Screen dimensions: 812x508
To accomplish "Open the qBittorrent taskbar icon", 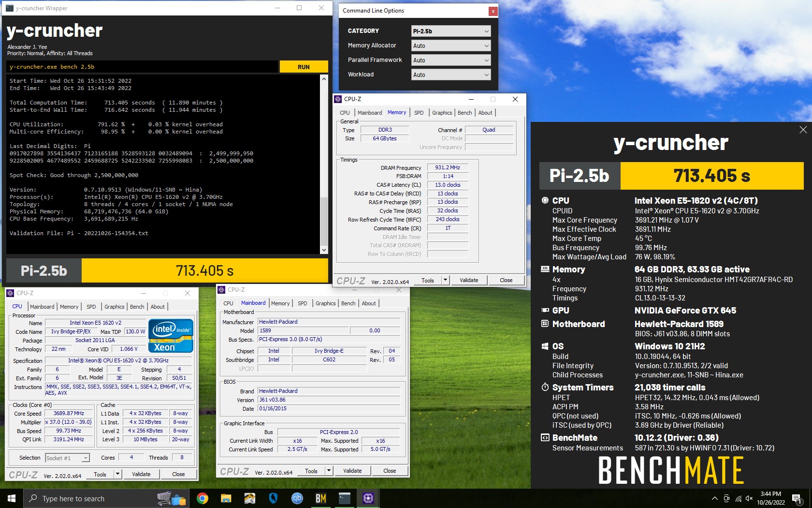I will click(x=297, y=498).
